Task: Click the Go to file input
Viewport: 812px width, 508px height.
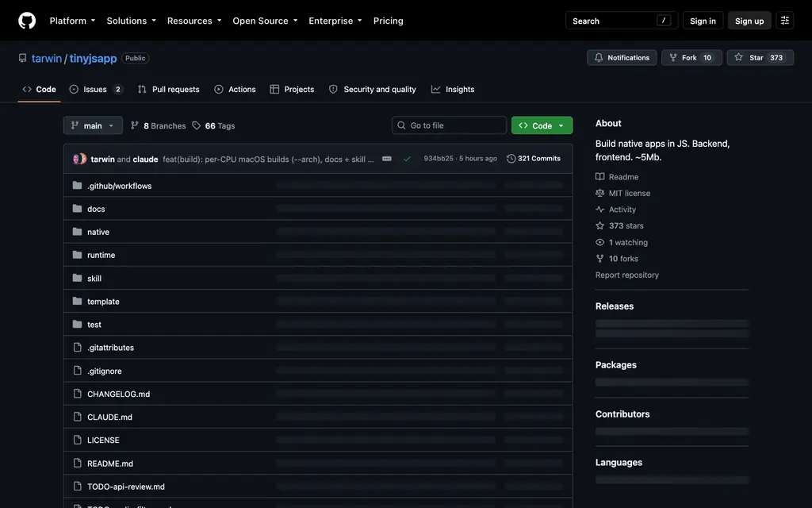Action: 449,125
